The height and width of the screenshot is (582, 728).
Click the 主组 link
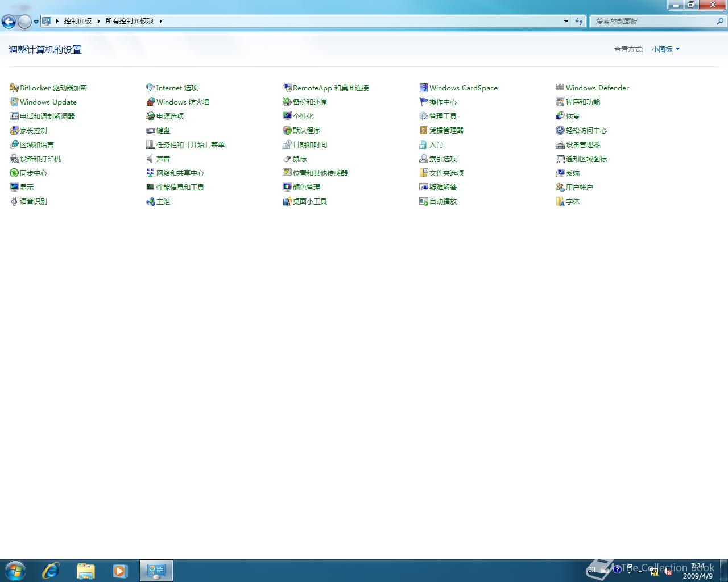[x=163, y=201]
